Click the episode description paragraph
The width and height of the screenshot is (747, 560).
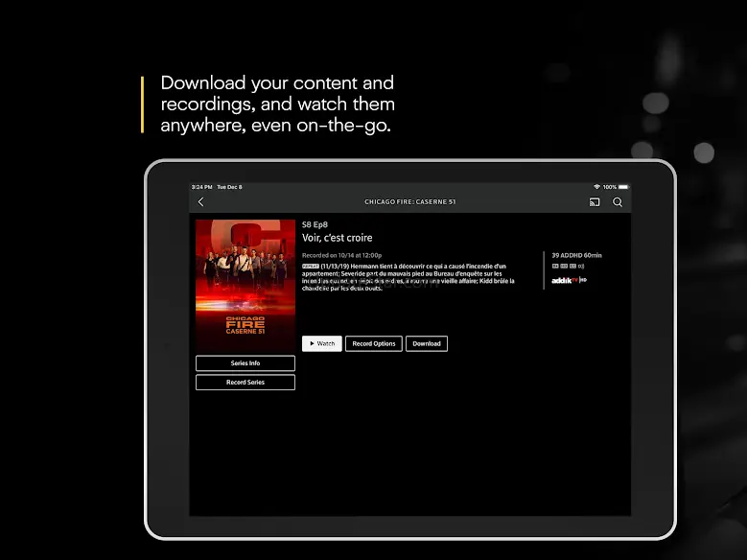(409, 277)
